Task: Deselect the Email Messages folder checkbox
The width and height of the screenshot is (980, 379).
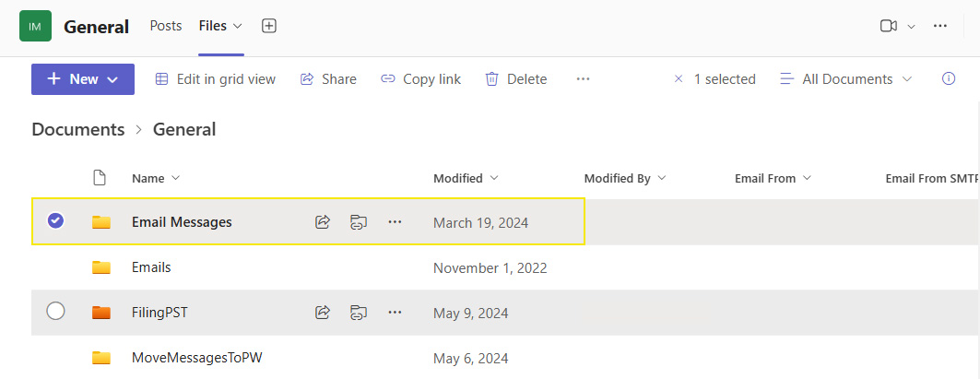Action: 55,221
